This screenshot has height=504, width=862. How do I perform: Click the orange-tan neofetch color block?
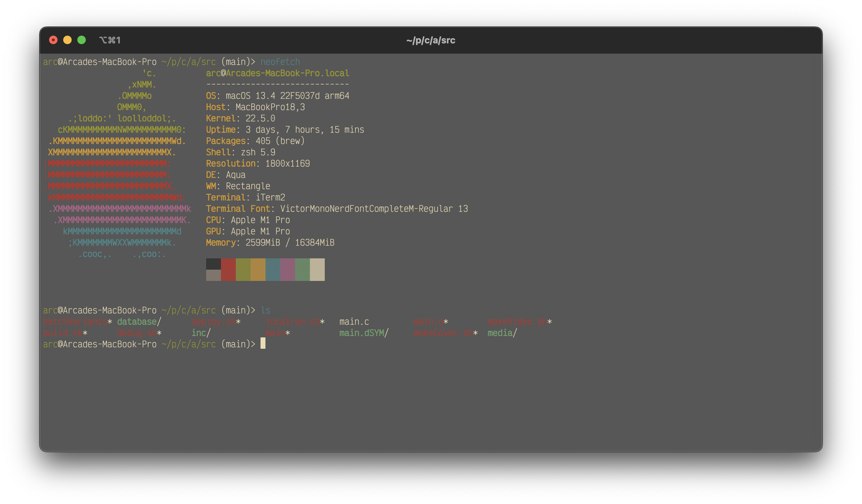258,270
